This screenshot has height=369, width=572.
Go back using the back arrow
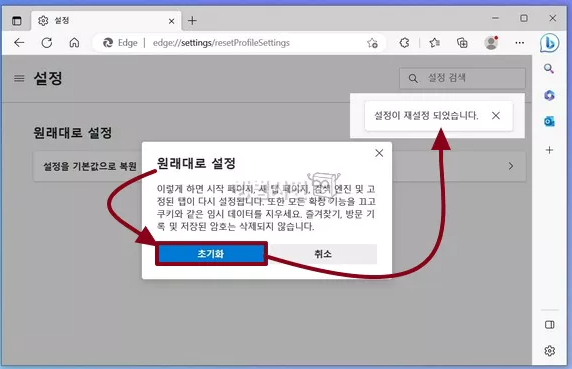tap(19, 43)
